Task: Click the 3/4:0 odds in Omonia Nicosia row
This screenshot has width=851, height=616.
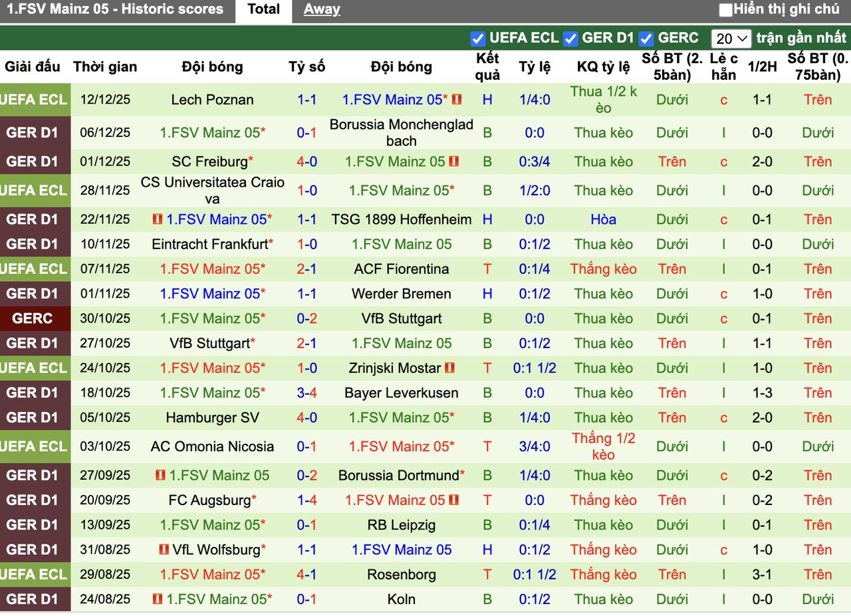Action: coord(535,447)
